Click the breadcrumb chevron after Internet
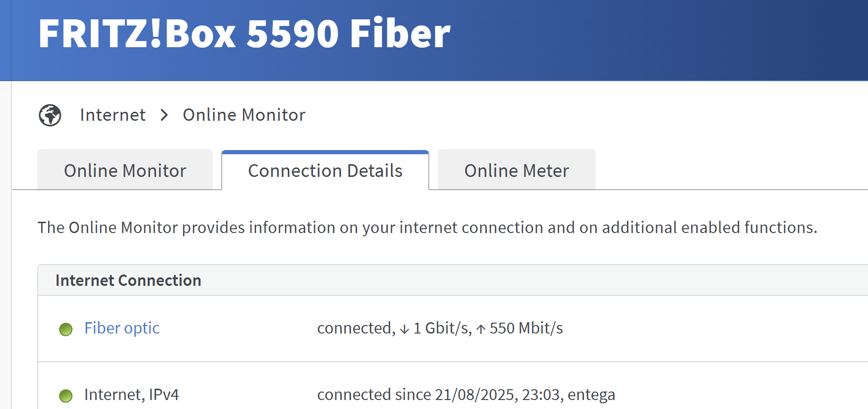 click(164, 115)
